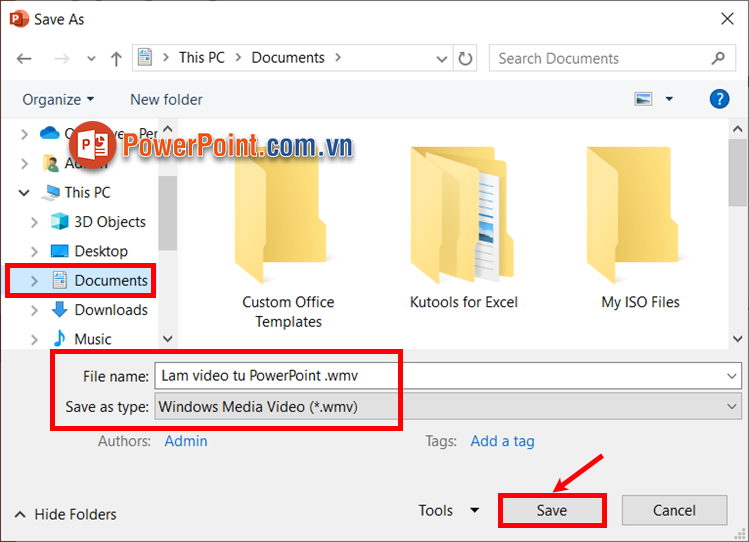Expand the chevron after Documents in path
749x542 pixels.
tap(338, 57)
